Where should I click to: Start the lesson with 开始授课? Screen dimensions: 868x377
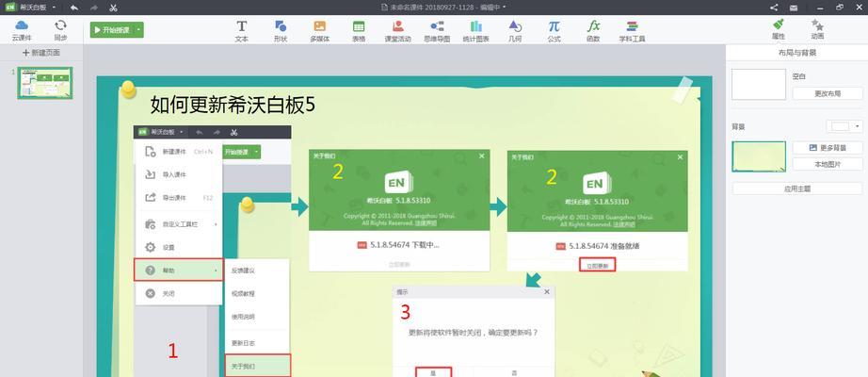pos(112,30)
